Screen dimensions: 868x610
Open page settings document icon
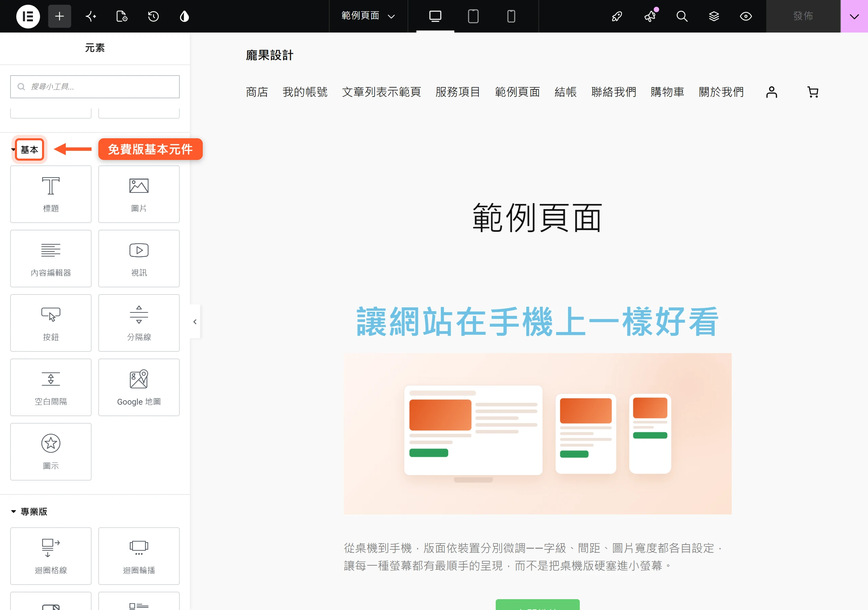click(x=122, y=16)
